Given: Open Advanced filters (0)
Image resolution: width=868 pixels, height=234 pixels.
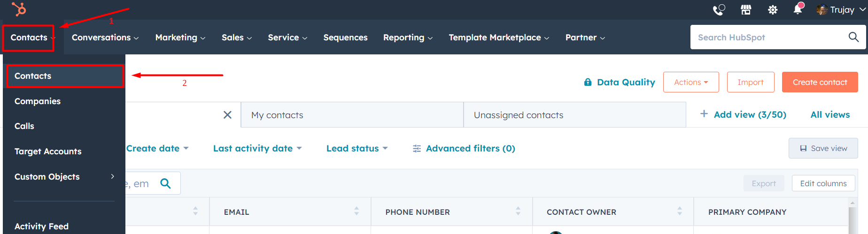Looking at the screenshot, I should point(470,149).
